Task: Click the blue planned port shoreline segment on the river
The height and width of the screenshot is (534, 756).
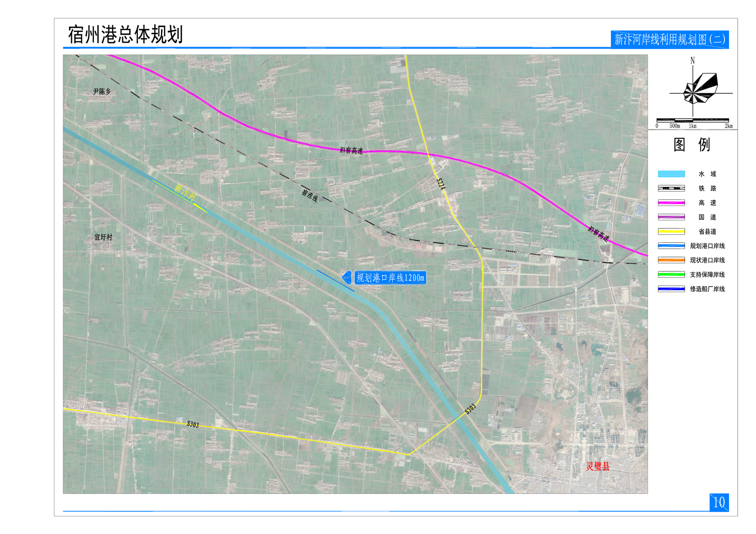Action: [x=335, y=281]
